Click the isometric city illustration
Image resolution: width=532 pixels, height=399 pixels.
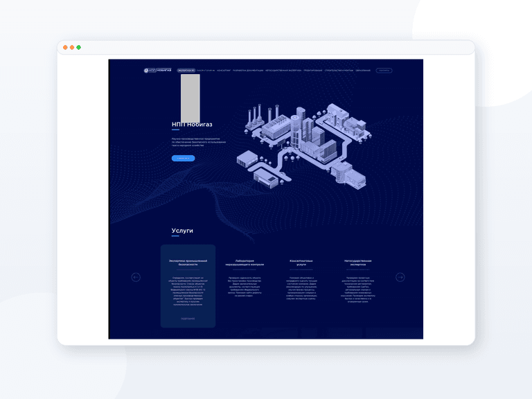[302, 146]
